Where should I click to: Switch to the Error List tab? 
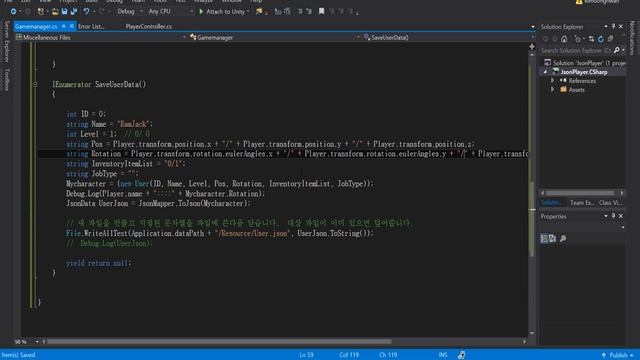(91, 26)
